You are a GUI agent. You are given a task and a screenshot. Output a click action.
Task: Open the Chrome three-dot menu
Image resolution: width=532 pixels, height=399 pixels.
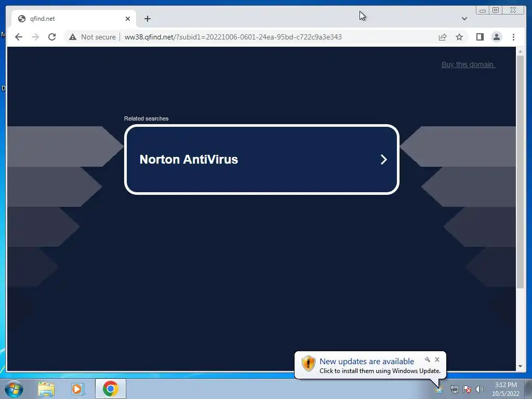click(513, 37)
